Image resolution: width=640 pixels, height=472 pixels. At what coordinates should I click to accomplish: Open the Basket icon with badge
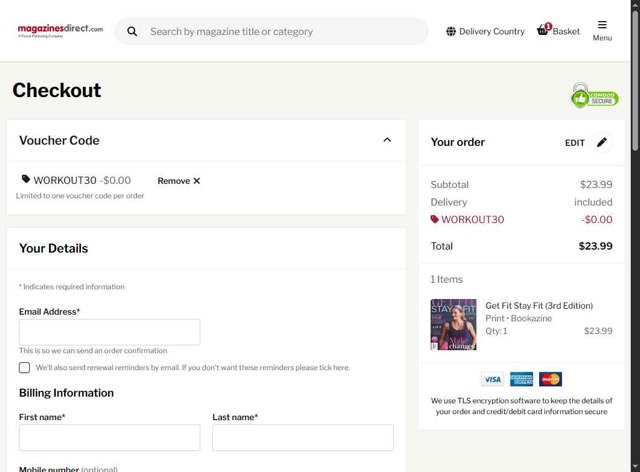click(544, 29)
